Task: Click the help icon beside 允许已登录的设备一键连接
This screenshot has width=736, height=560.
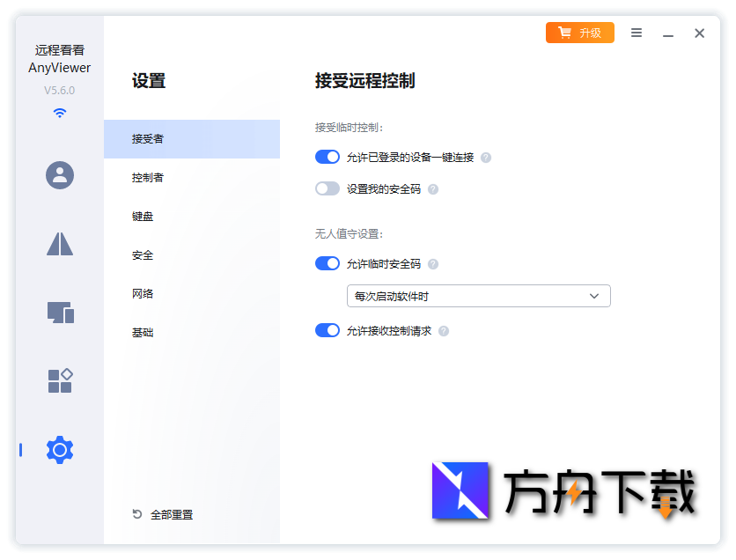Action: point(487,158)
